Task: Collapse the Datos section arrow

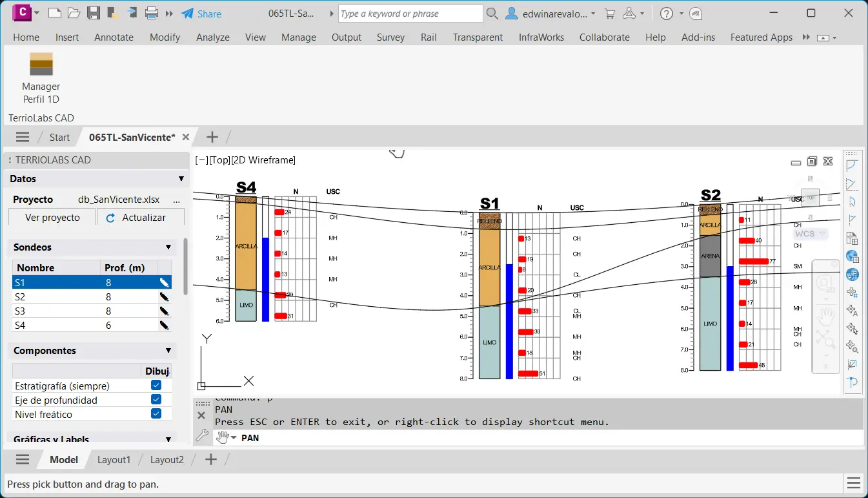Action: (x=181, y=179)
